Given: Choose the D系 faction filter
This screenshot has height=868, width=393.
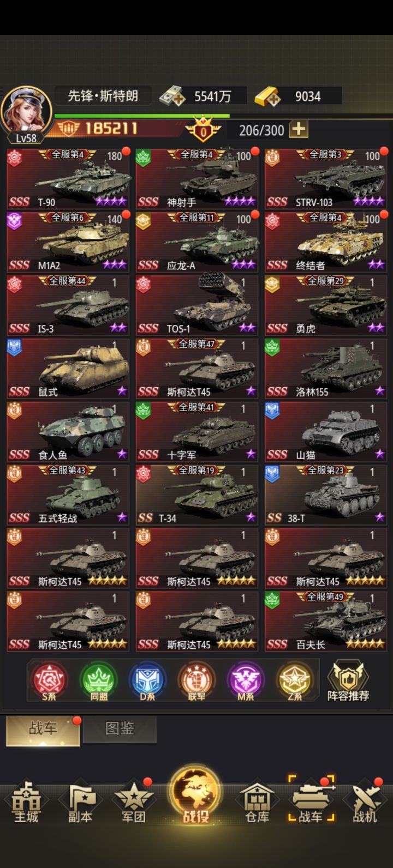Looking at the screenshot, I should pyautogui.click(x=147, y=681).
